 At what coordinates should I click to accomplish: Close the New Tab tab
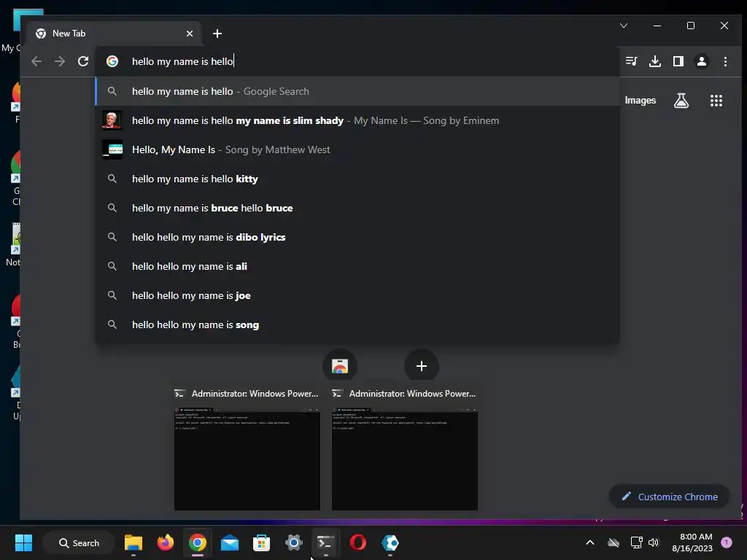(x=190, y=34)
